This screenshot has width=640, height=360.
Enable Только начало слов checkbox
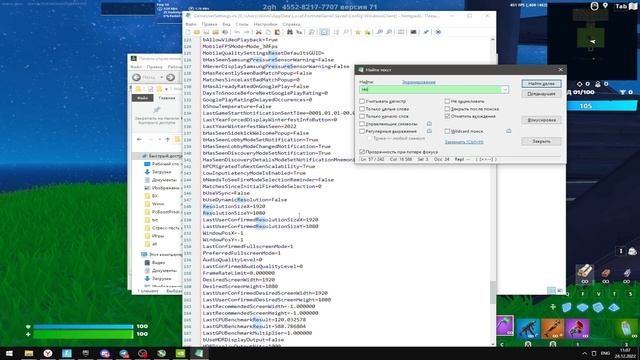[362, 116]
